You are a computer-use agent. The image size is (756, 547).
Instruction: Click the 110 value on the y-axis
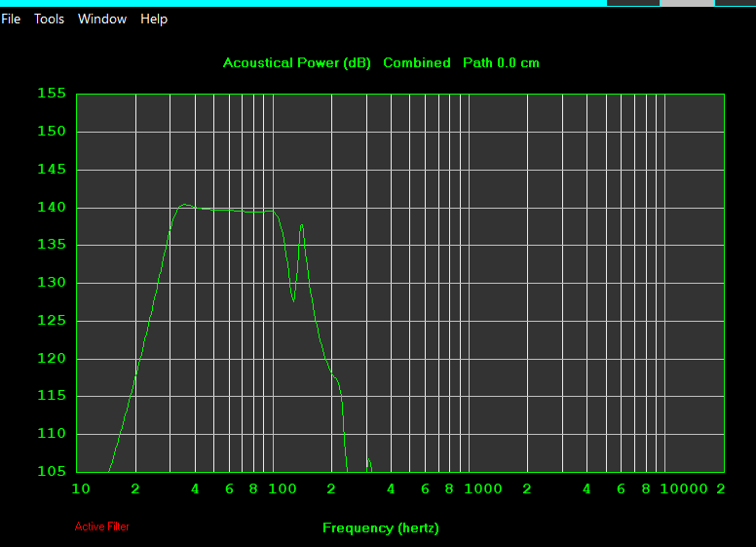coord(52,433)
